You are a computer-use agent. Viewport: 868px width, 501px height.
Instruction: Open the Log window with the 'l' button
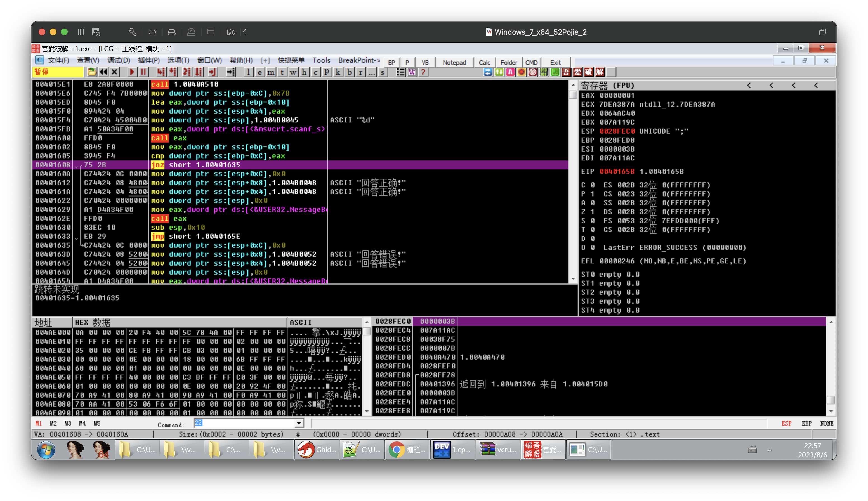pos(249,72)
